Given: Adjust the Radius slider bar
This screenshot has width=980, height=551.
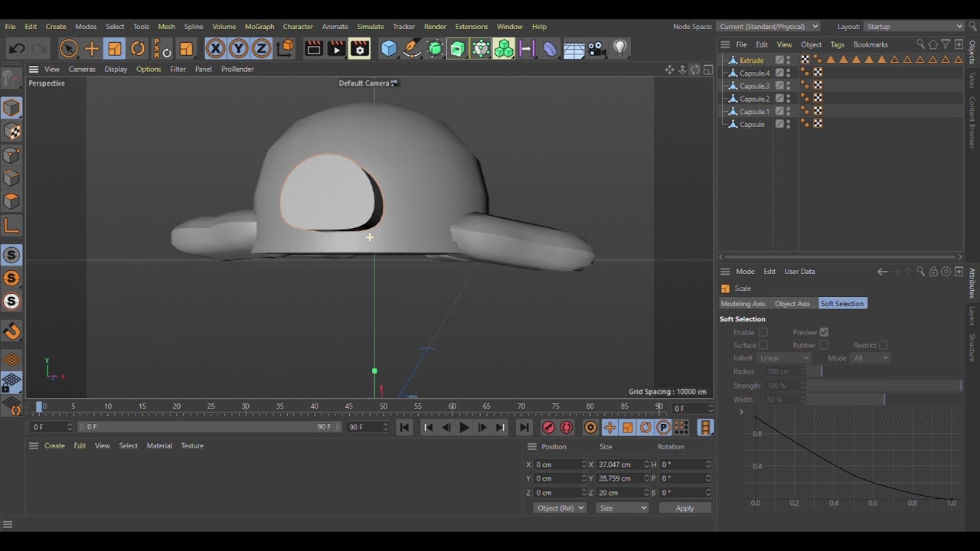Looking at the screenshot, I should pos(884,371).
